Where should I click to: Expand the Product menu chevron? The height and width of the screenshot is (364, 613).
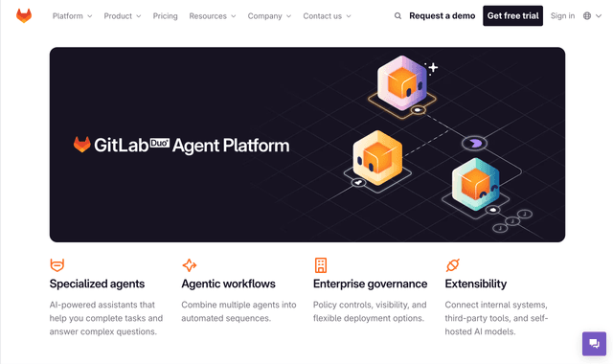pyautogui.click(x=138, y=16)
